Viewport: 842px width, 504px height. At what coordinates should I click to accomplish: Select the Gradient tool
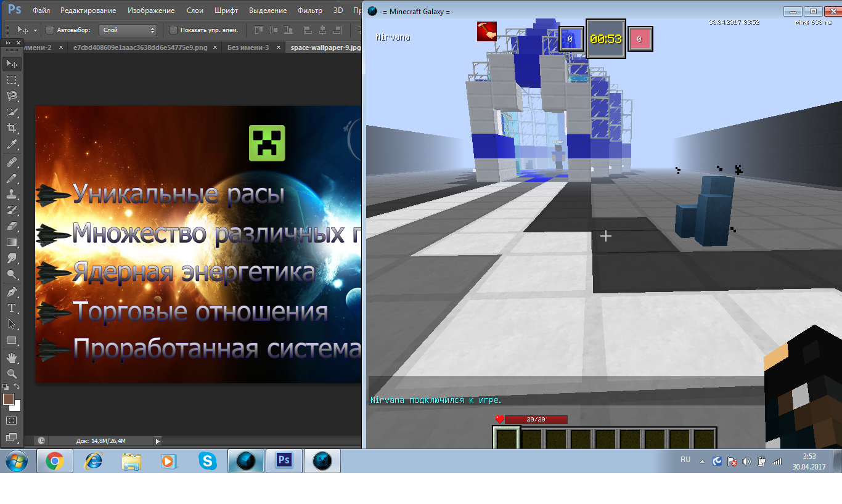tap(12, 242)
